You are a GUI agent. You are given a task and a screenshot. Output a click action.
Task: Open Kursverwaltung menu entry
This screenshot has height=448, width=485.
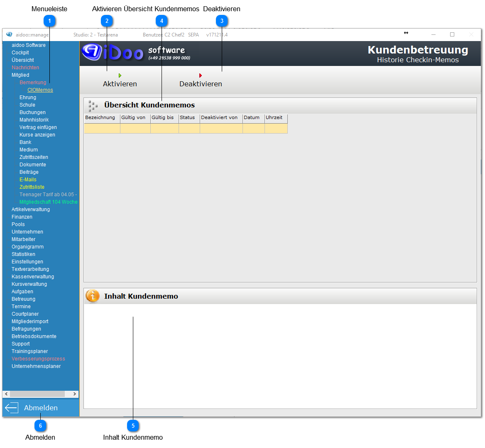click(x=29, y=284)
